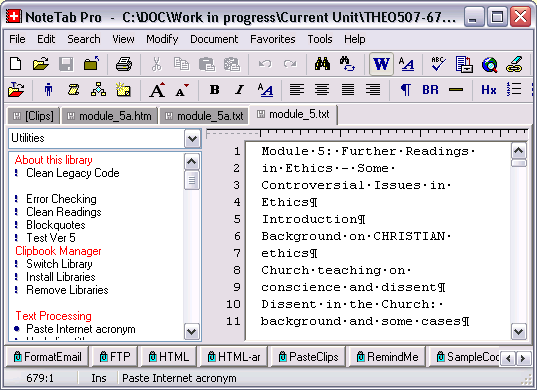Switch to the module_5a.txt tab

click(x=204, y=116)
